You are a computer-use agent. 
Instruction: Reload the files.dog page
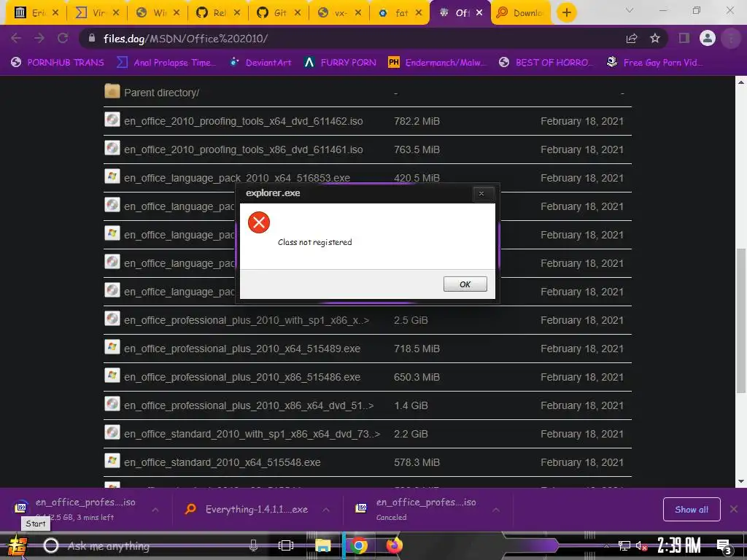(x=63, y=38)
